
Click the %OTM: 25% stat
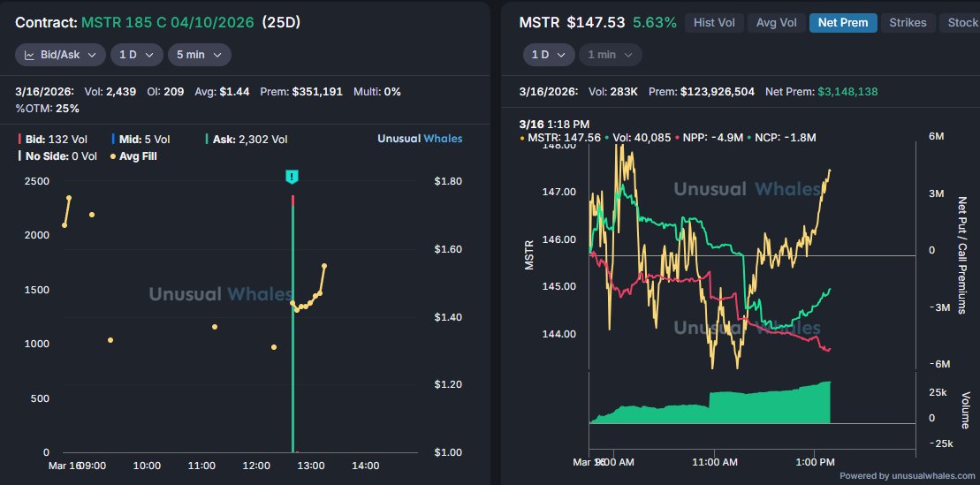(x=47, y=108)
